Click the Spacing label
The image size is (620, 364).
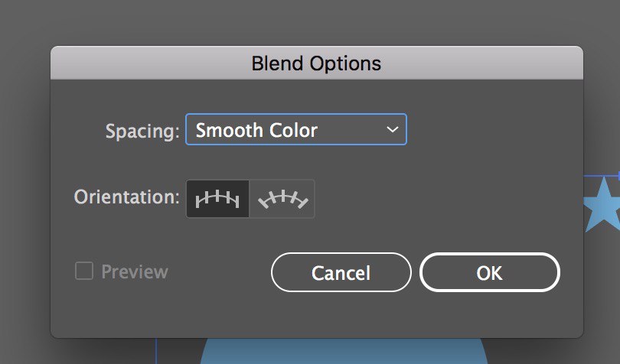click(142, 131)
